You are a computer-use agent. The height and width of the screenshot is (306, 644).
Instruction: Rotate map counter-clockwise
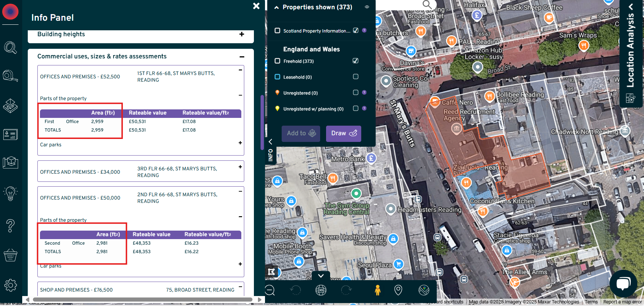295,290
